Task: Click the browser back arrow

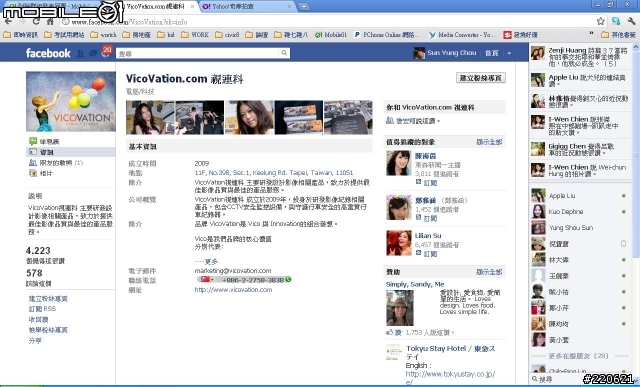Action: coord(8,21)
